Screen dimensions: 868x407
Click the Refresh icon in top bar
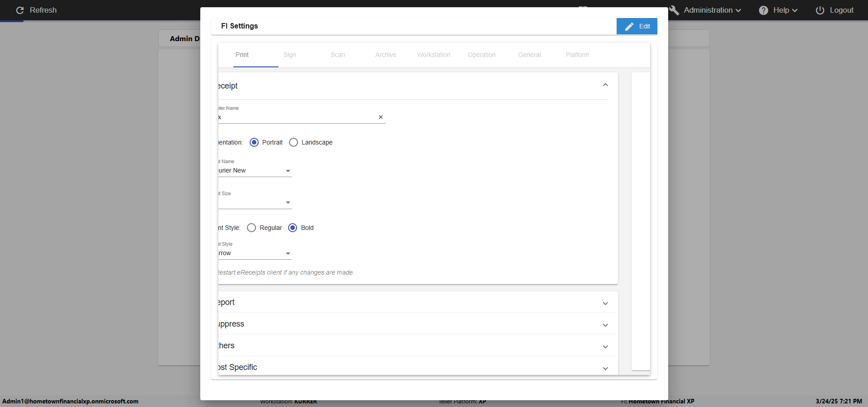point(20,10)
